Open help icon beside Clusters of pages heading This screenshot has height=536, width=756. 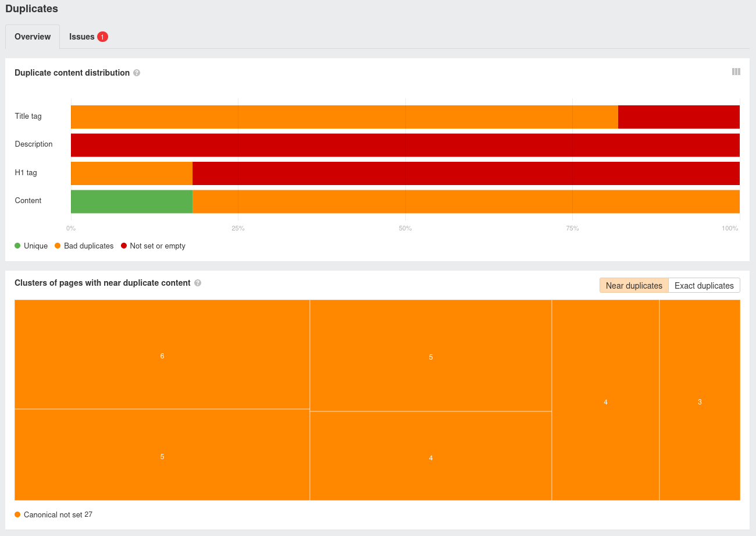[198, 283]
